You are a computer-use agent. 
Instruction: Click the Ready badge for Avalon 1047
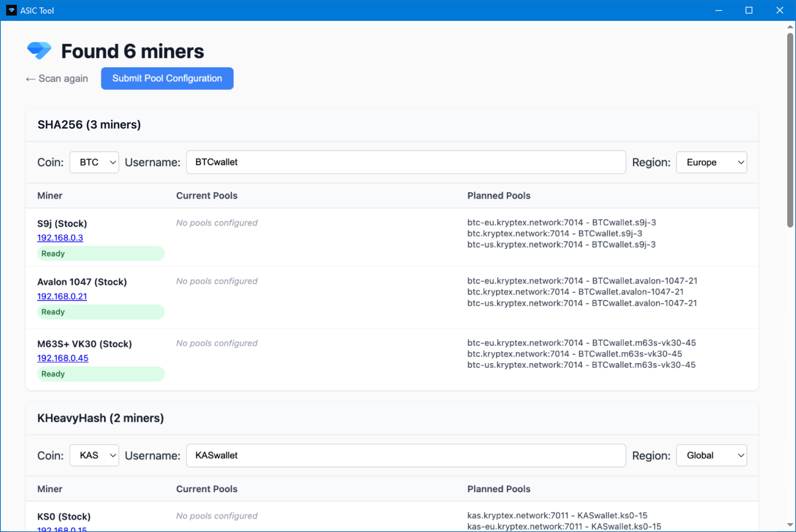pos(100,312)
